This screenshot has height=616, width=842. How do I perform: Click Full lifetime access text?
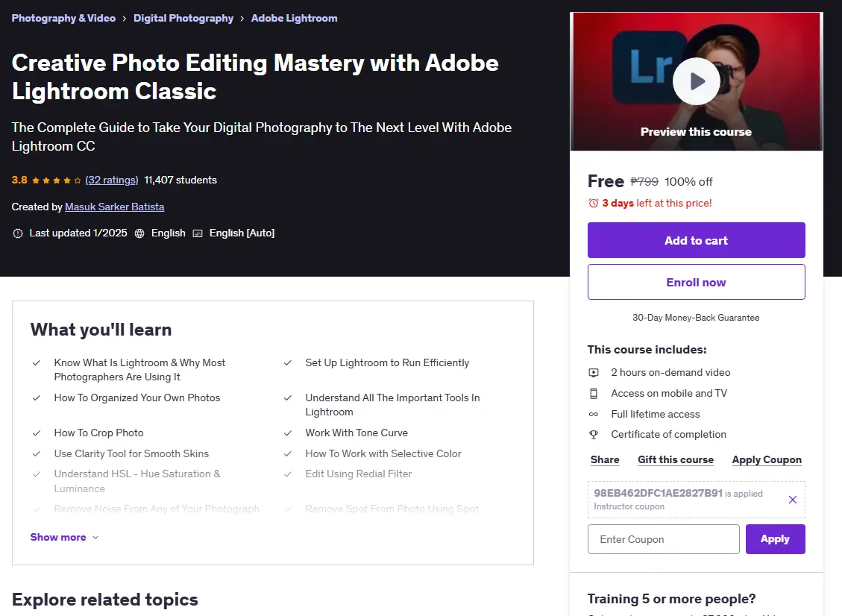[x=655, y=414]
